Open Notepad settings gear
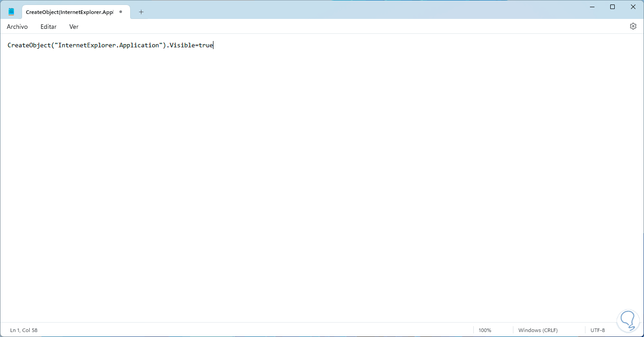The width and height of the screenshot is (644, 337). pyautogui.click(x=633, y=26)
